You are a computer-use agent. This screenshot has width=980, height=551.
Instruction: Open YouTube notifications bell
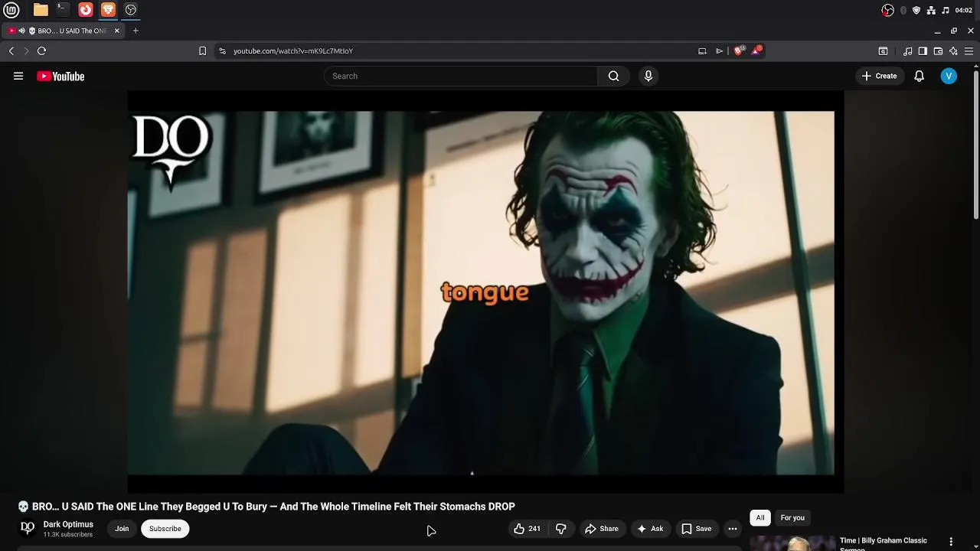(919, 76)
